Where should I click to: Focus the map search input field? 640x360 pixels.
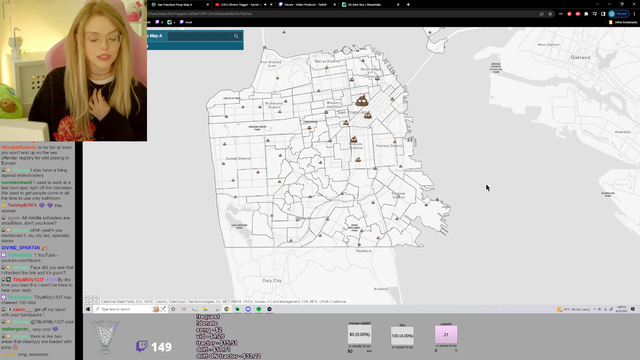click(x=200, y=36)
